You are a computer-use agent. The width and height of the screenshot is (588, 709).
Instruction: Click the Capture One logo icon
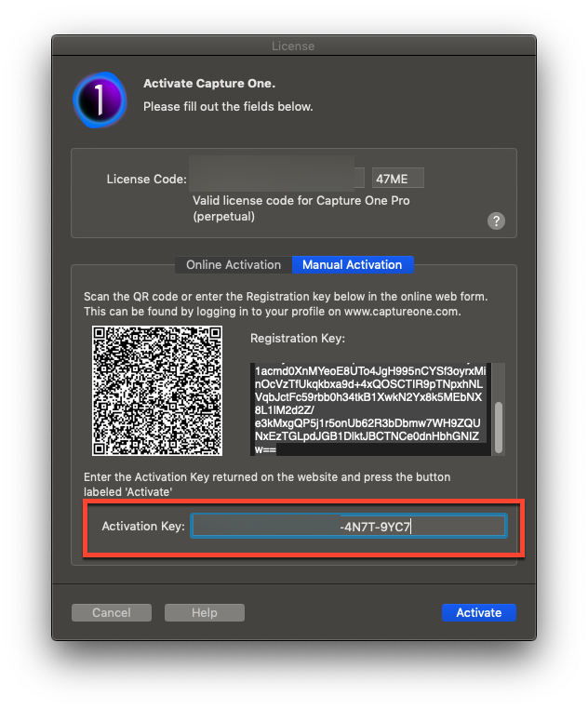[x=100, y=100]
